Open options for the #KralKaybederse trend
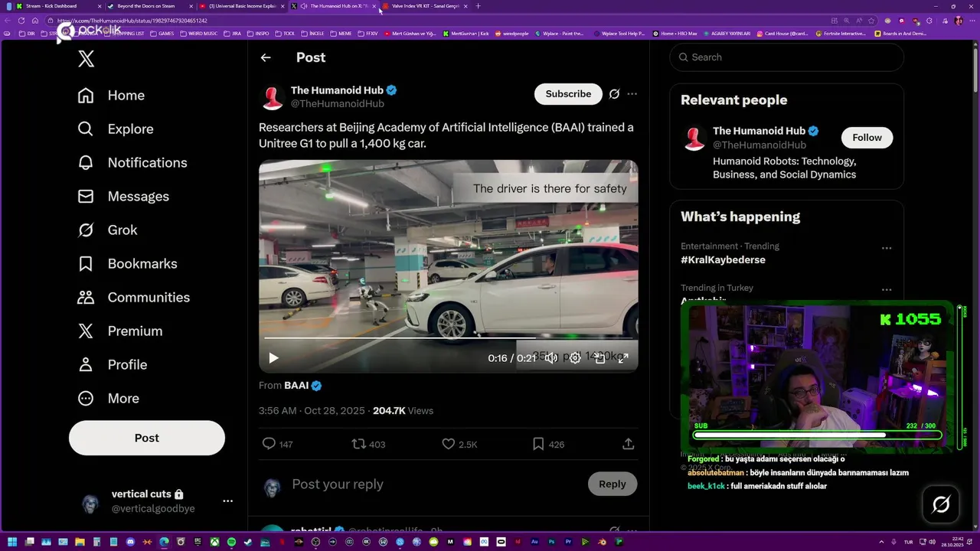Image resolution: width=980 pixels, height=551 pixels. point(887,248)
